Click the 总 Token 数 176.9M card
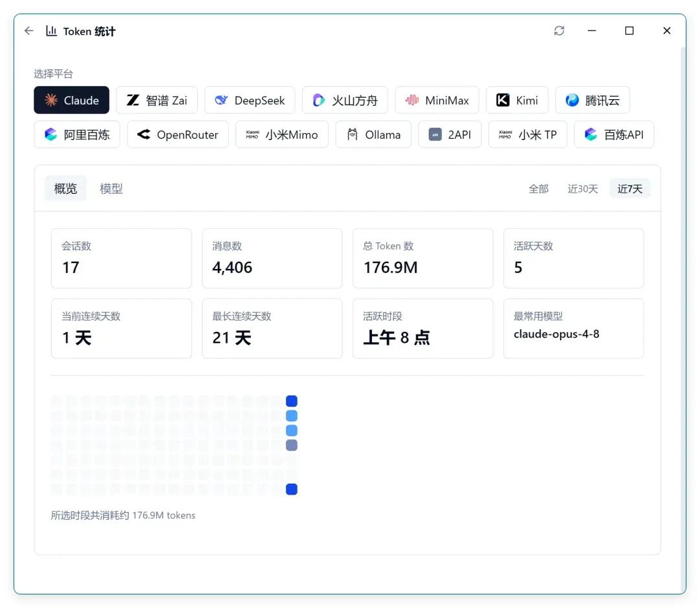This screenshot has width=700, height=608. [423, 259]
